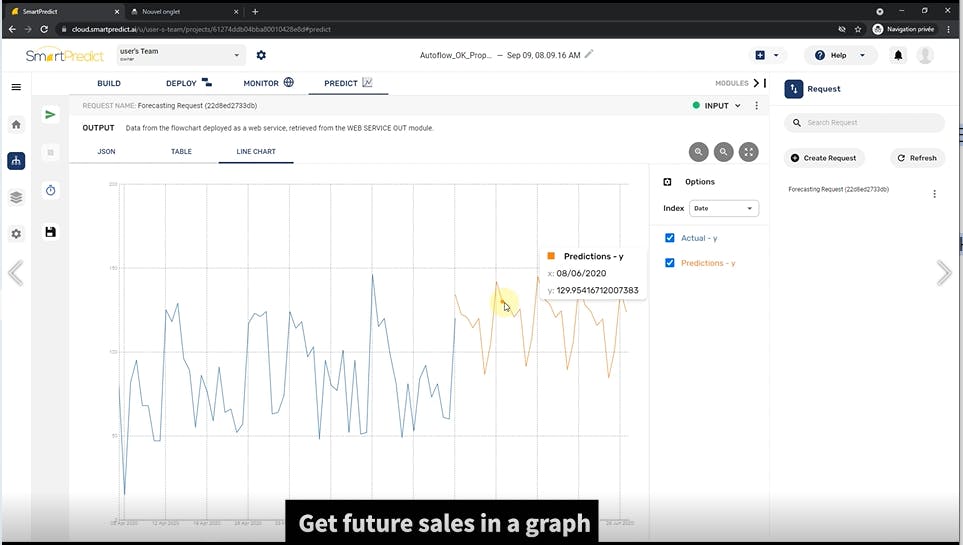The height and width of the screenshot is (545, 963).
Task: Select Forecasting Request in request list
Action: [x=838, y=189]
